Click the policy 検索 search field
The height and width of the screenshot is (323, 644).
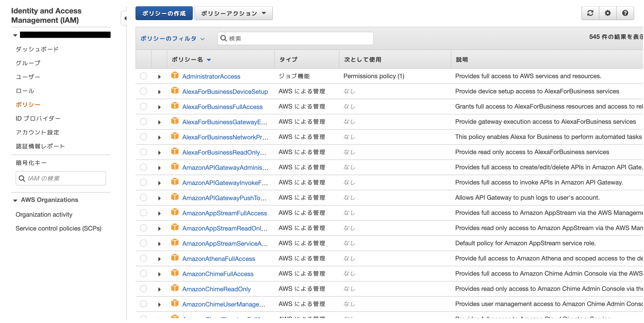295,38
